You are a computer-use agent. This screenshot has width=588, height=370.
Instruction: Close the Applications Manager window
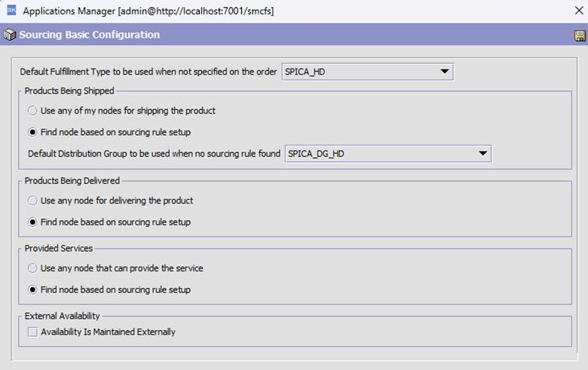coord(579,11)
